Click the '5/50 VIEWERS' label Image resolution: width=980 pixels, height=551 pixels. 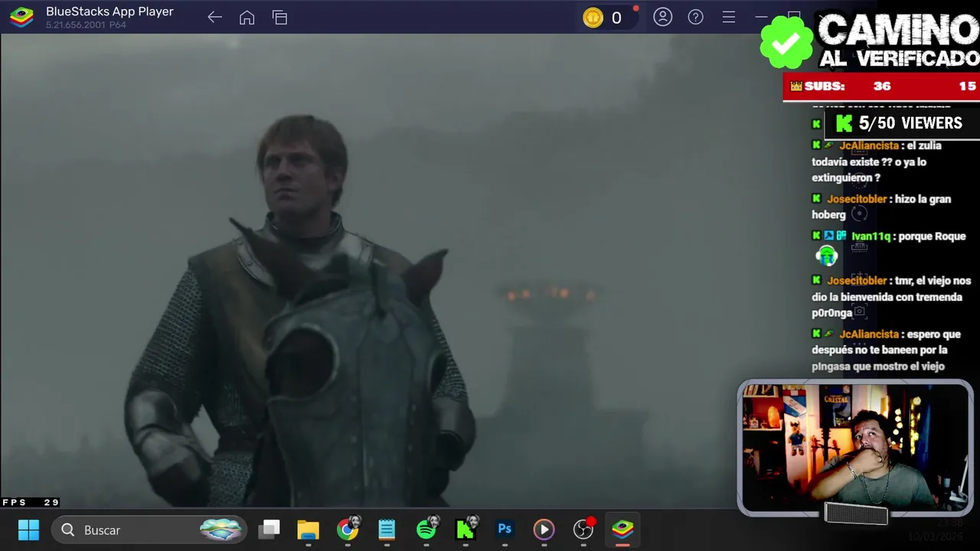coord(910,123)
